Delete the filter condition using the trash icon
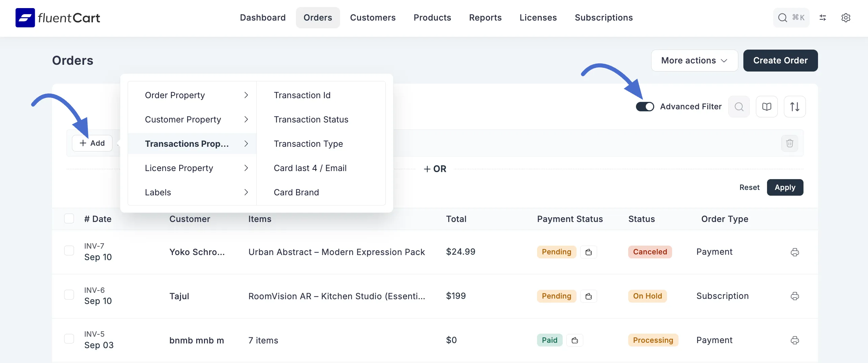The width and height of the screenshot is (868, 363). coord(790,143)
